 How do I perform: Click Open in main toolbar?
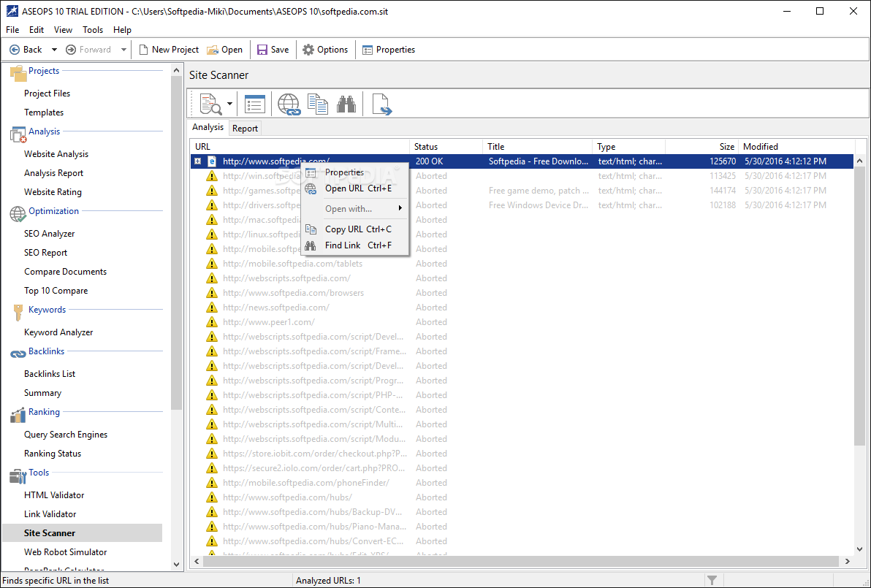(225, 50)
